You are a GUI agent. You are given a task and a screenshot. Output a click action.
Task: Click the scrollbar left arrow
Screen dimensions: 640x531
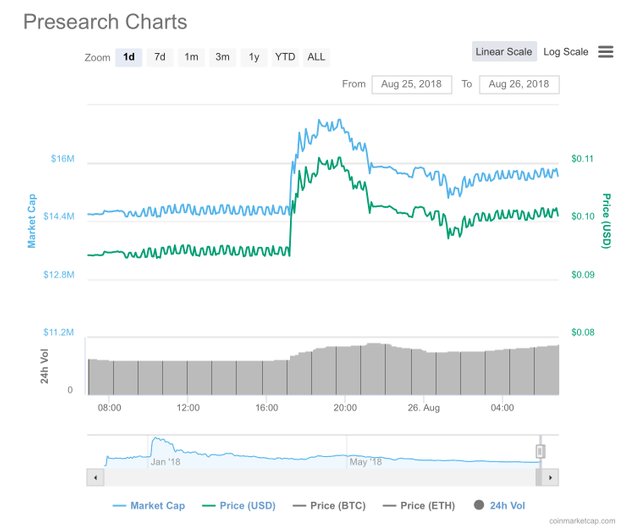coord(96,478)
